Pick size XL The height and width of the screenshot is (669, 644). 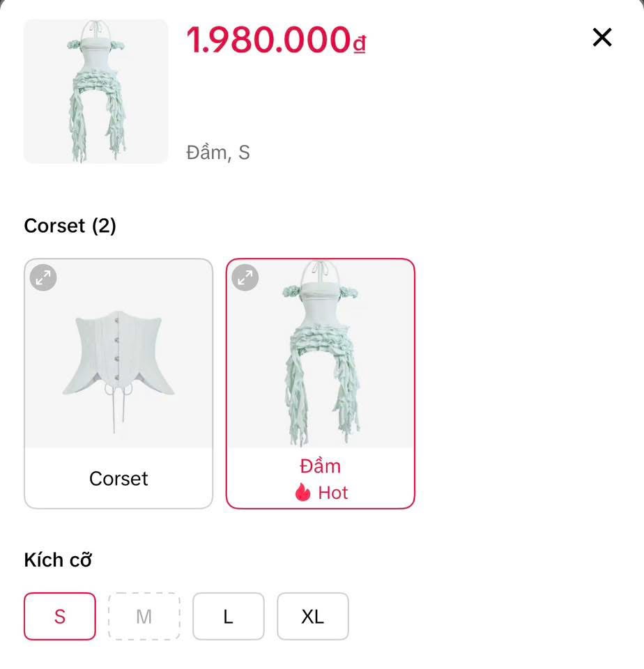coord(313,616)
